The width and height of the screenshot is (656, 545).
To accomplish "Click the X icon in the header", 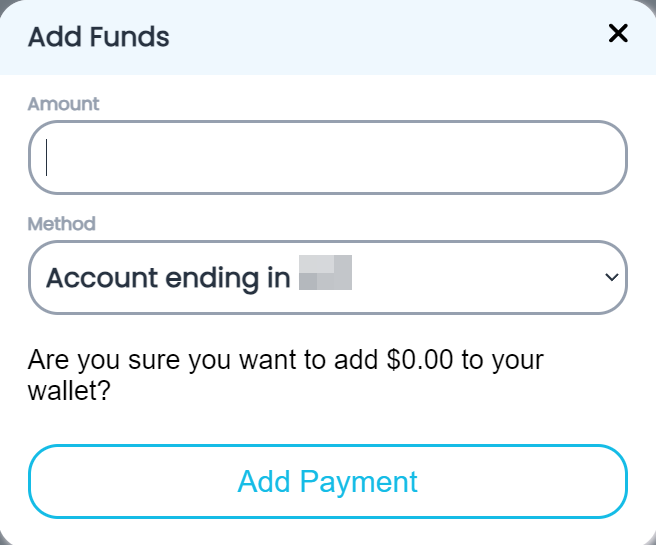I will pos(618,34).
